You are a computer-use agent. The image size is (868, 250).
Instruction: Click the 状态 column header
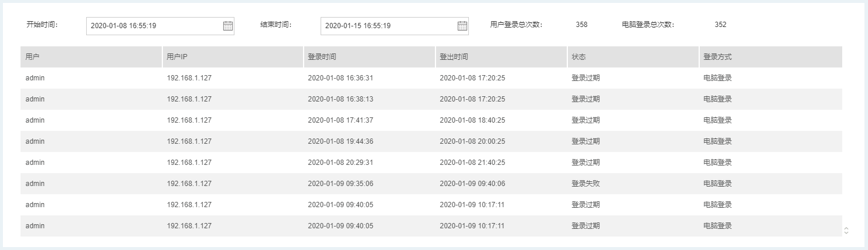click(578, 57)
